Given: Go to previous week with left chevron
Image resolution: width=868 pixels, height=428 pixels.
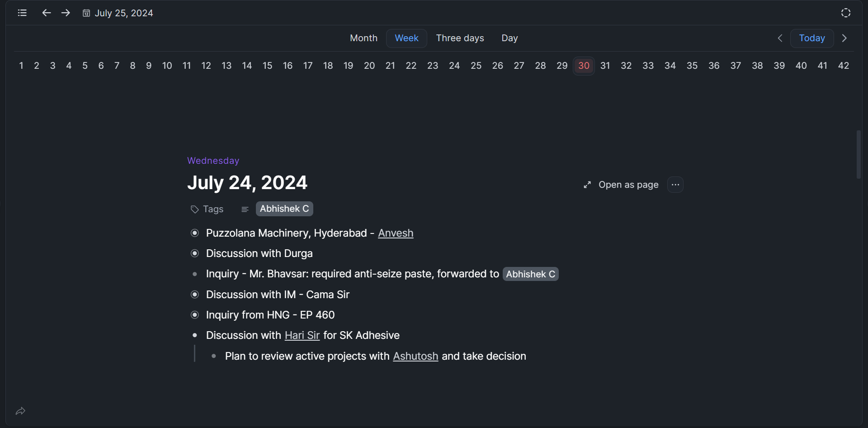Looking at the screenshot, I should pyautogui.click(x=780, y=38).
